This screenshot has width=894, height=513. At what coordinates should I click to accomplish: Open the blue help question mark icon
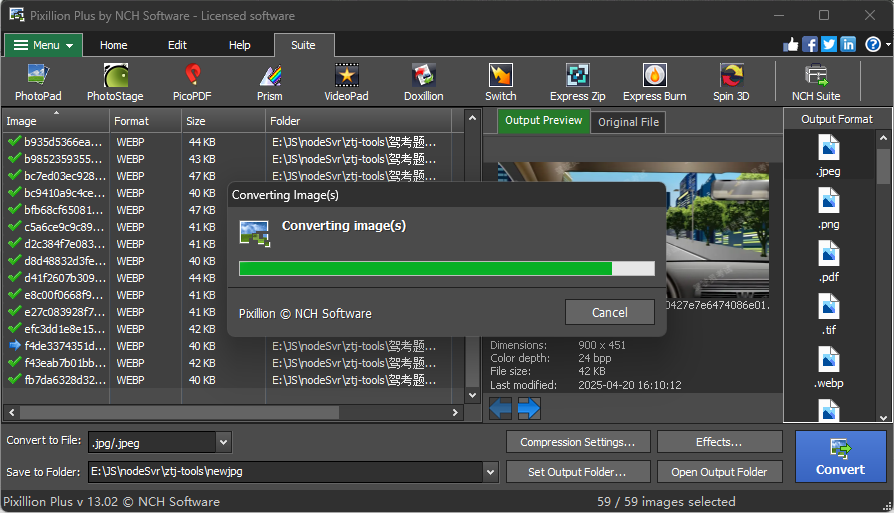click(873, 44)
